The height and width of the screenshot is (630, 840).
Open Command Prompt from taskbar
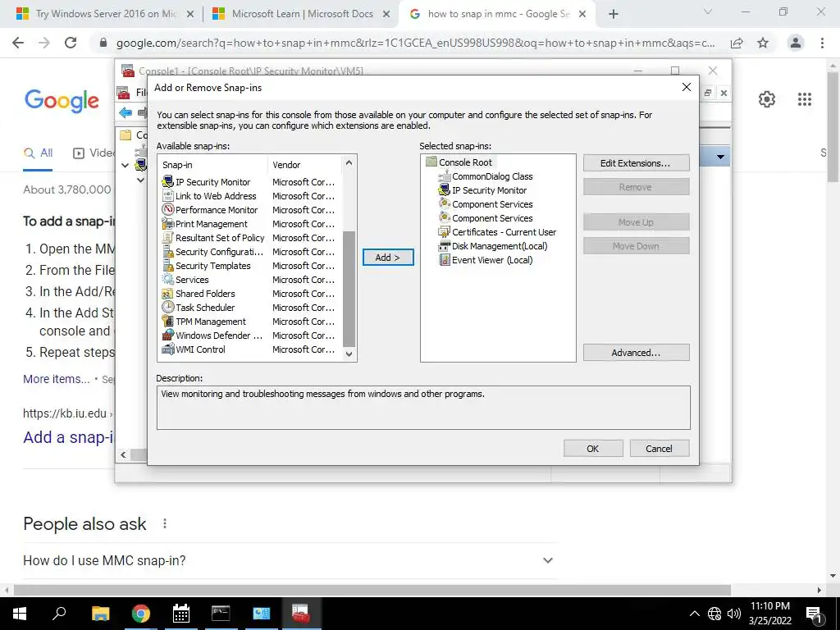click(221, 614)
